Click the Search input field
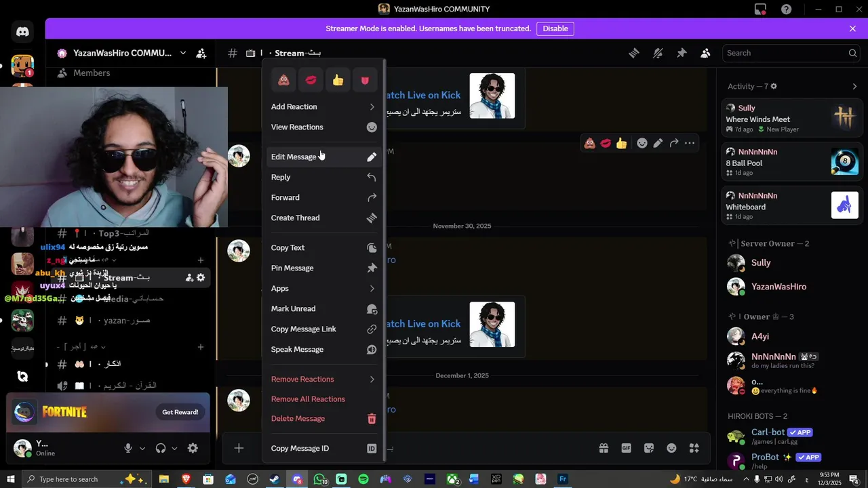Viewport: 868px width, 488px height. point(791,53)
